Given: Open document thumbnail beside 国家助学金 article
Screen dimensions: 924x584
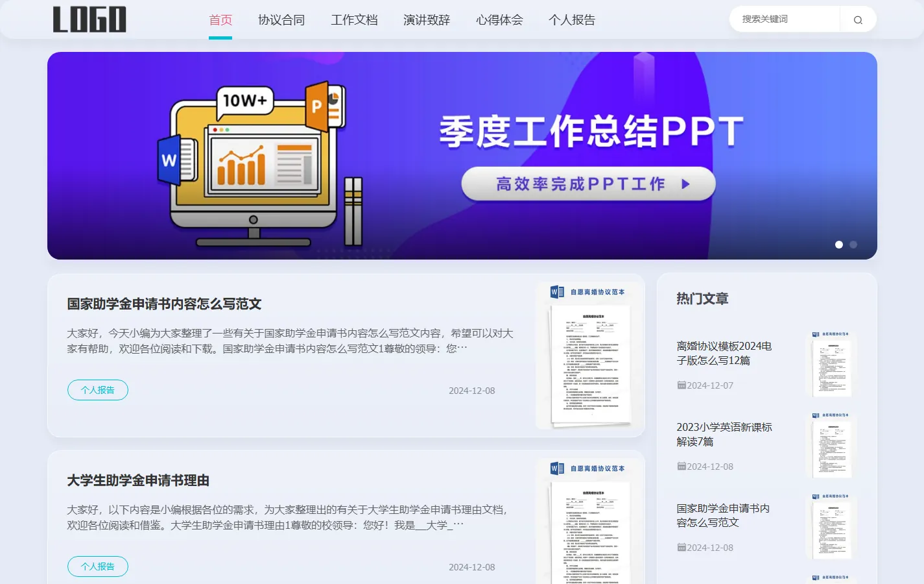Looking at the screenshot, I should (590, 356).
